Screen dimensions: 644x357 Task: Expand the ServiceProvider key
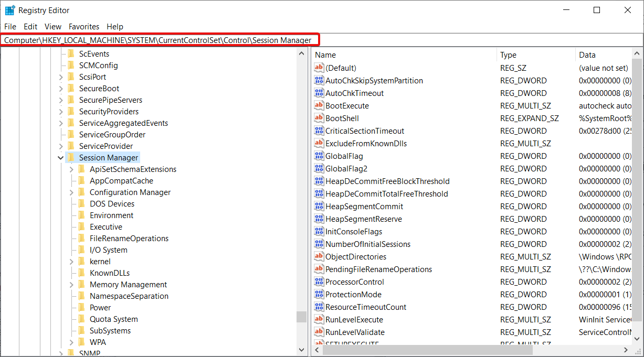(x=61, y=146)
